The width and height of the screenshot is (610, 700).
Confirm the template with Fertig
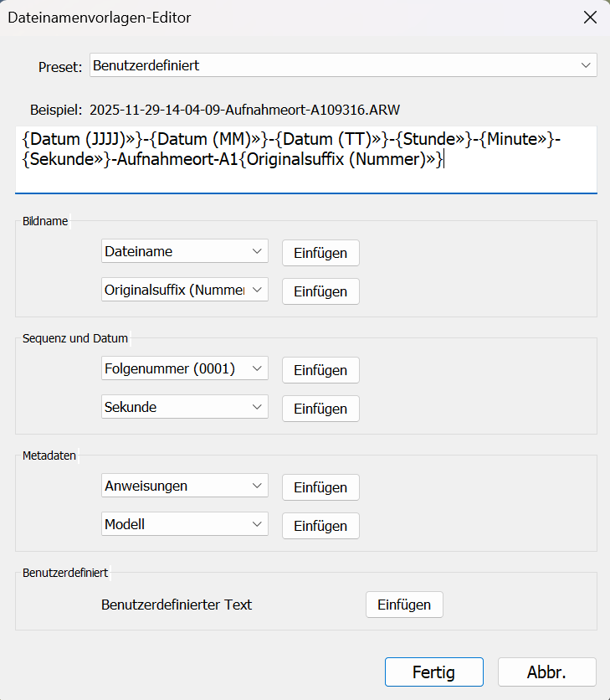(x=433, y=672)
